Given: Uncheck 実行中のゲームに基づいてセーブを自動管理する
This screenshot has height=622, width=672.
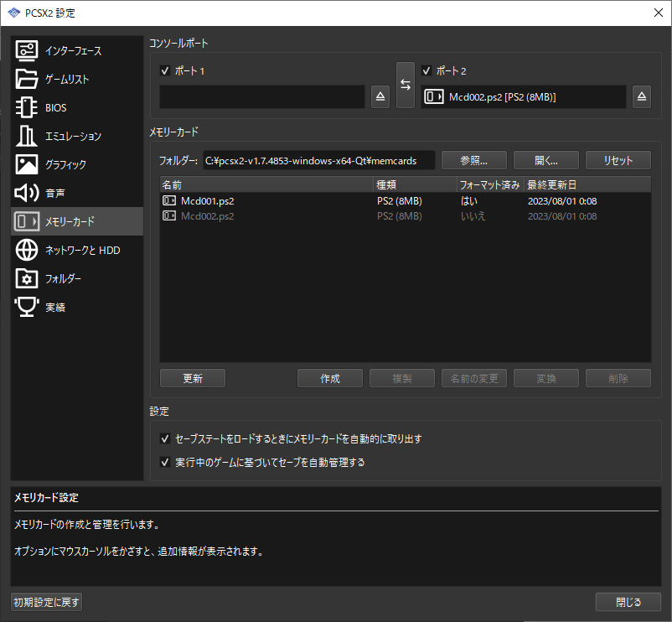Looking at the screenshot, I should (165, 461).
